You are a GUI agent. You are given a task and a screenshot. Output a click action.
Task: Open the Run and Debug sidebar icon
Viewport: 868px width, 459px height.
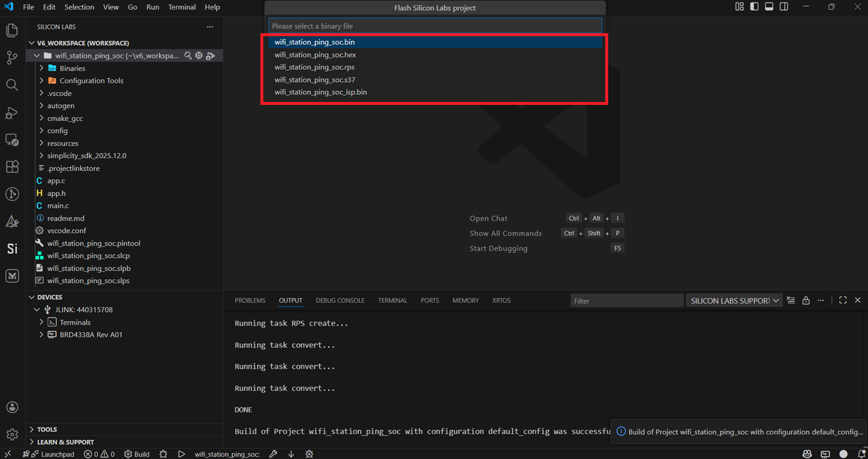tap(11, 113)
